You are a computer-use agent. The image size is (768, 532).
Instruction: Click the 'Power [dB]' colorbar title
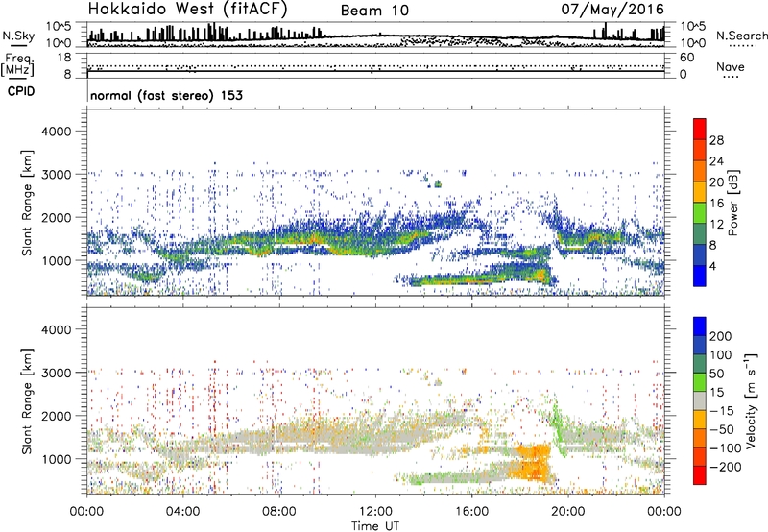click(x=732, y=203)
